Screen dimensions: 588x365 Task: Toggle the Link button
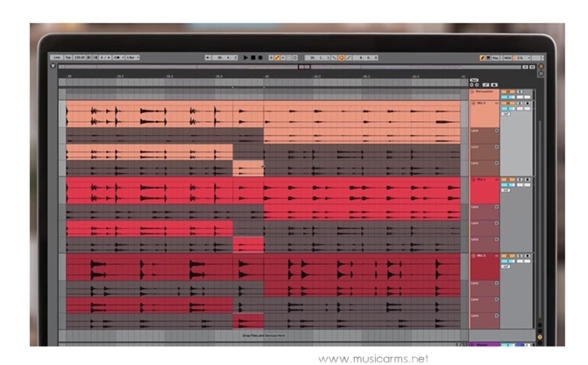point(56,58)
